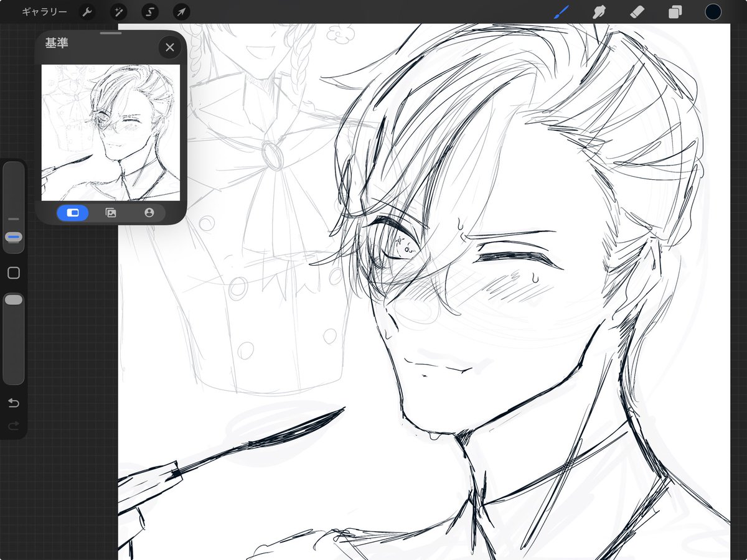
Task: Click the reference window top grab handle
Action: tap(111, 32)
